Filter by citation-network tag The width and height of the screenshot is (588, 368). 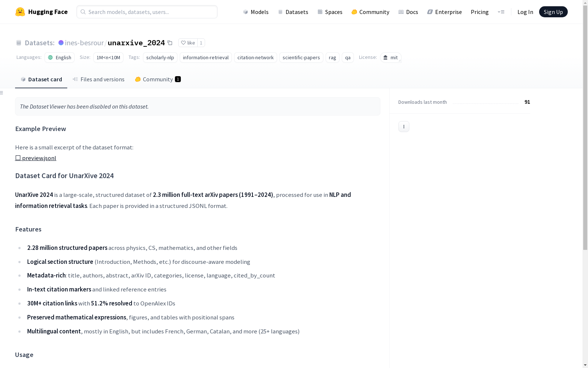[x=255, y=57]
